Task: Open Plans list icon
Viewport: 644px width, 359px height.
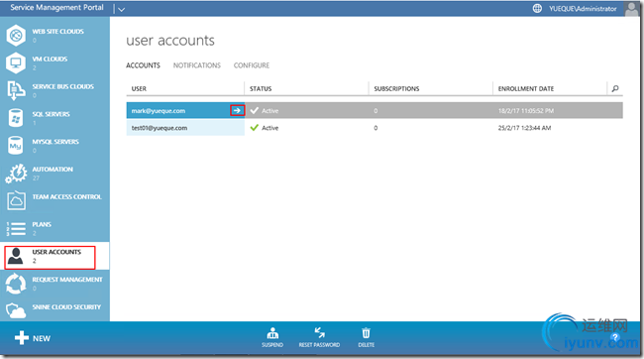Action: click(x=16, y=229)
